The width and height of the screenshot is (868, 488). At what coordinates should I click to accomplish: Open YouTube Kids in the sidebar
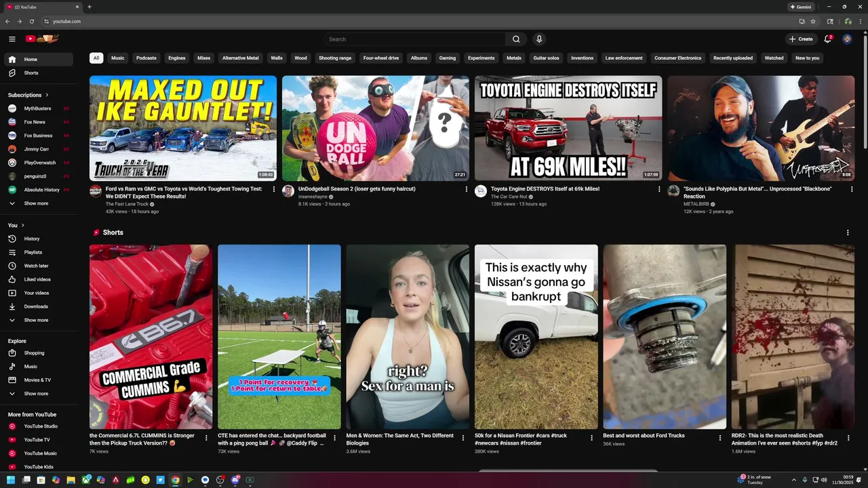coord(39,467)
